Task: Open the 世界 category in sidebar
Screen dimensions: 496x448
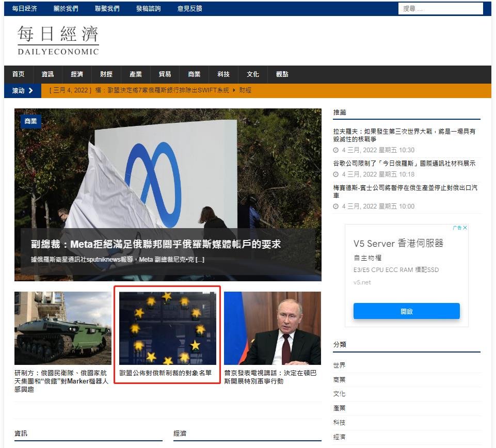Action: point(339,365)
